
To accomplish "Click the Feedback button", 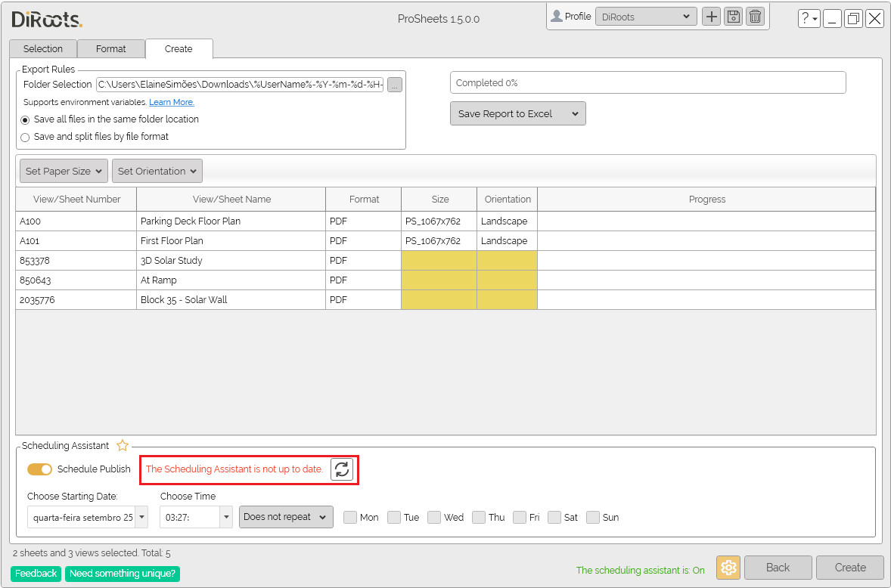I will point(36,574).
